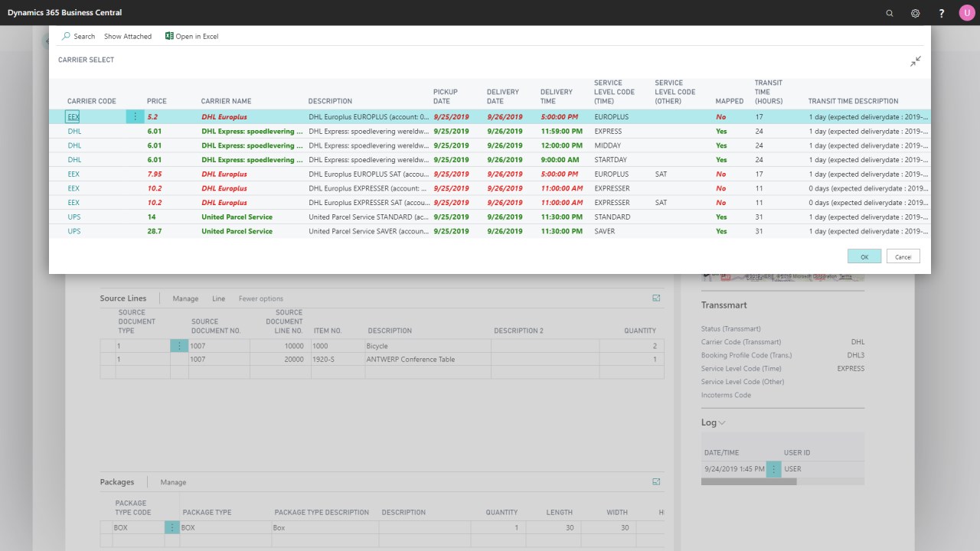Screen dimensions: 980x551
Task: Confirm carrier selection with OK
Action: pyautogui.click(x=864, y=256)
